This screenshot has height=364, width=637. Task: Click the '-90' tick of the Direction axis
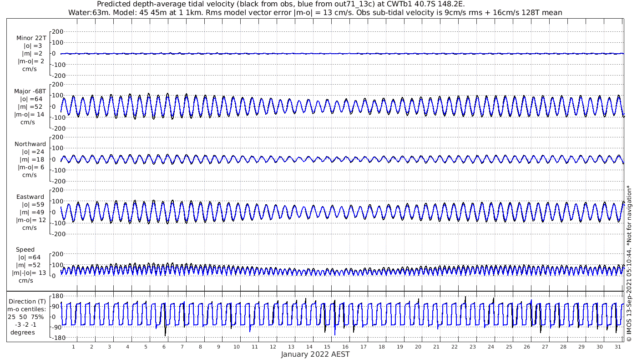coord(56,327)
